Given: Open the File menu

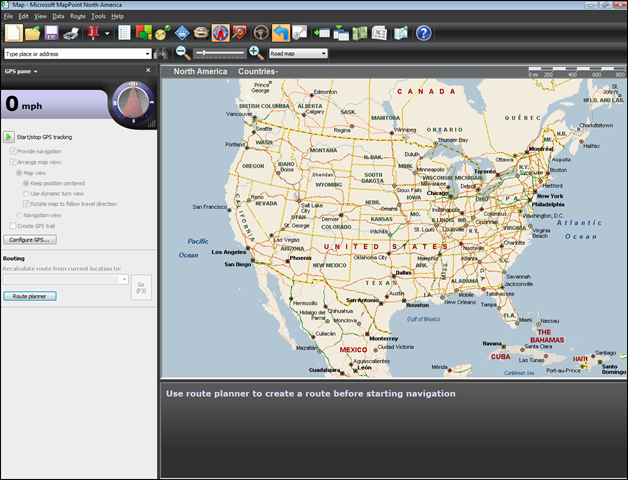Looking at the screenshot, I should pyautogui.click(x=8, y=16).
